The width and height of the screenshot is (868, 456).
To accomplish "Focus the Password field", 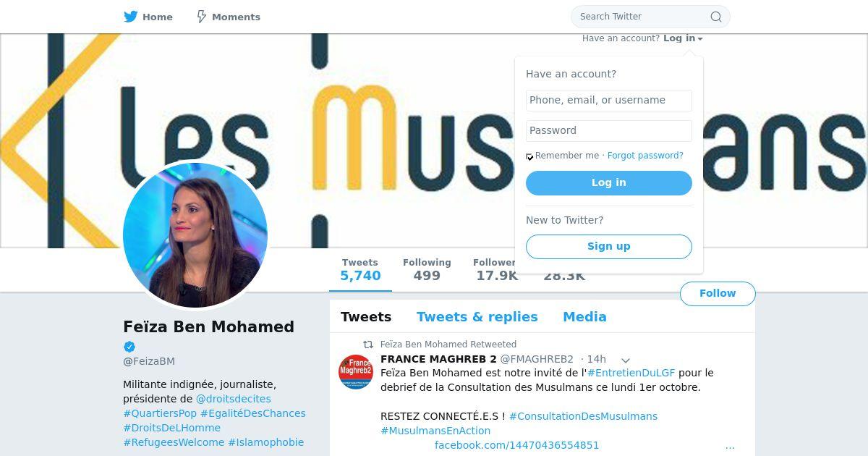I will pyautogui.click(x=609, y=131).
